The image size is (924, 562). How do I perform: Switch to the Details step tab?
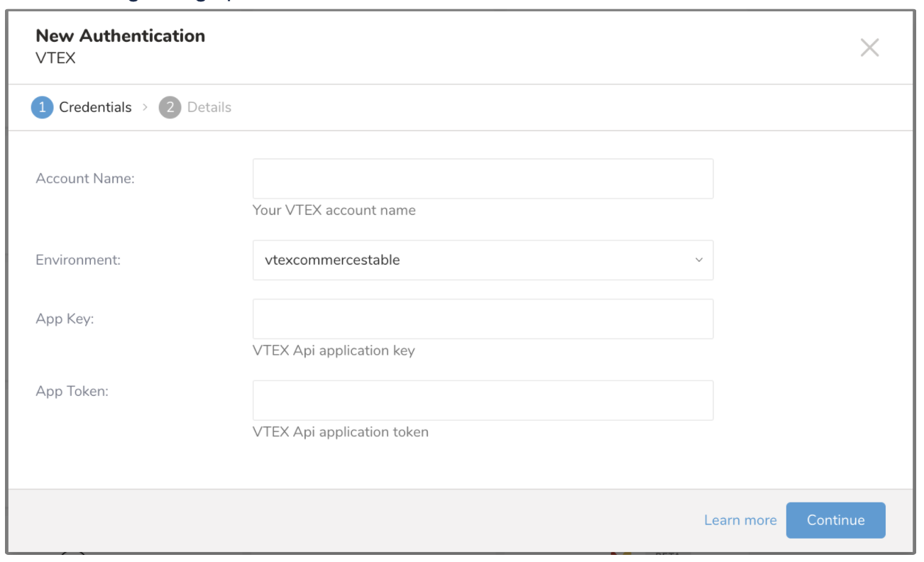pyautogui.click(x=209, y=108)
